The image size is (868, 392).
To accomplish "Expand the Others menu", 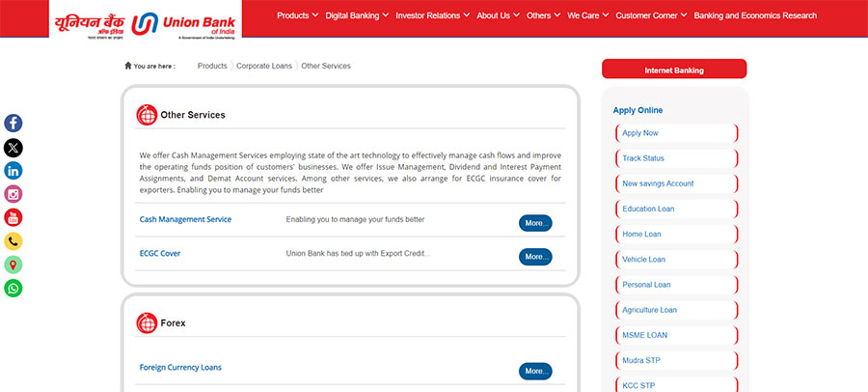I will tap(544, 15).
